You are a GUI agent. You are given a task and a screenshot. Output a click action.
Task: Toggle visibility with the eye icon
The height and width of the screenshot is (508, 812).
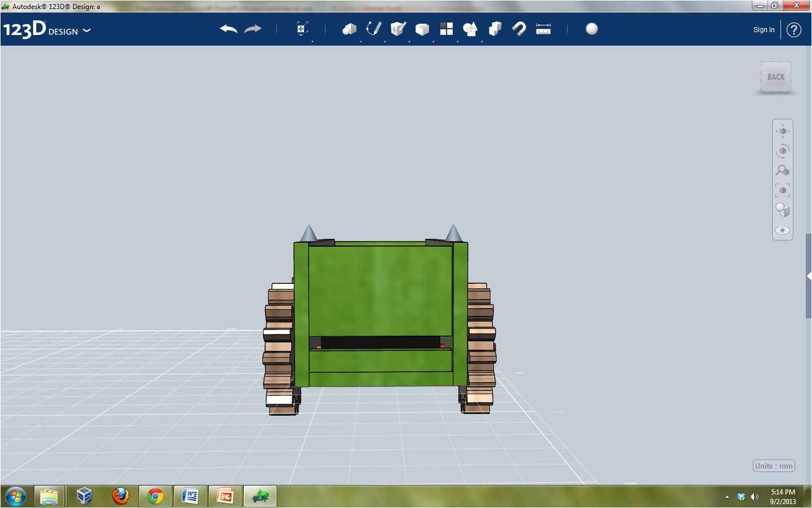click(783, 230)
